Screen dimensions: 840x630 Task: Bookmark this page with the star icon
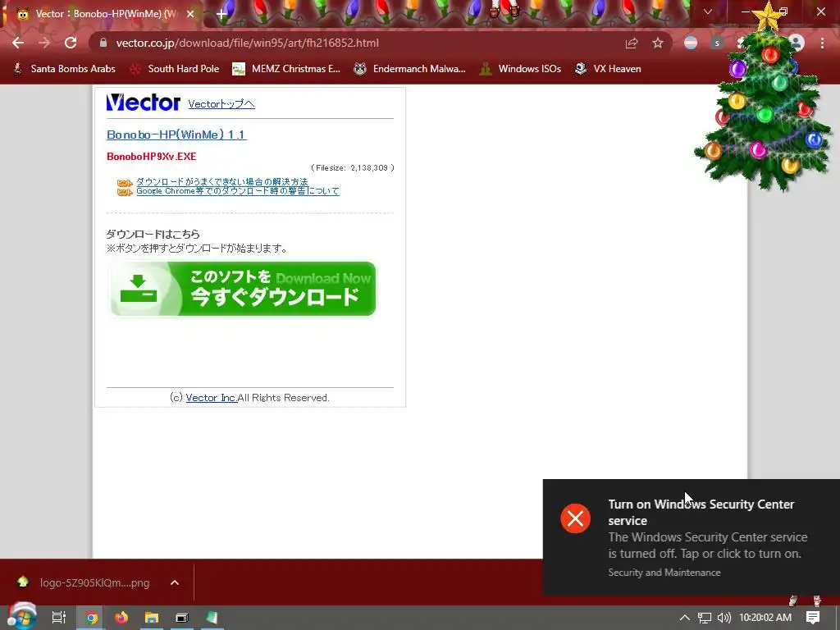658,43
